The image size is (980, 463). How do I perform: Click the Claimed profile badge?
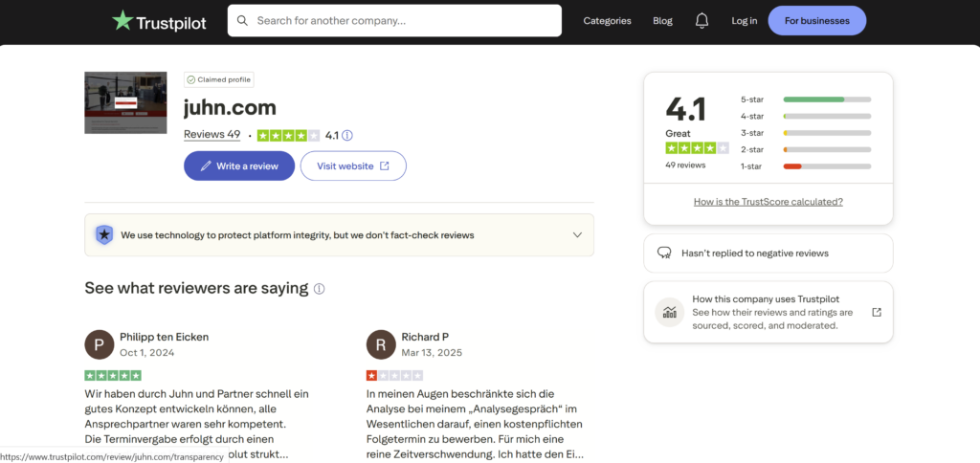pyautogui.click(x=219, y=80)
